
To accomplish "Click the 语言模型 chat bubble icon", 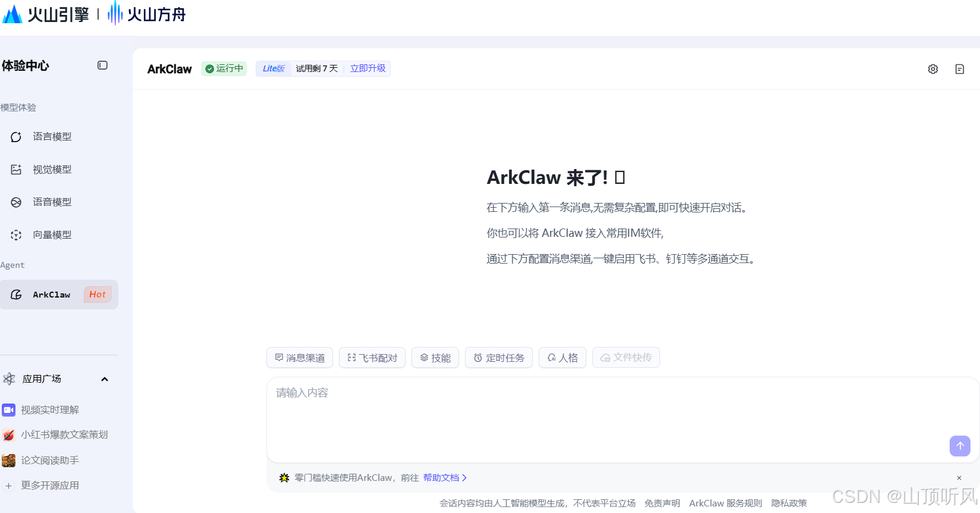I will click(16, 137).
